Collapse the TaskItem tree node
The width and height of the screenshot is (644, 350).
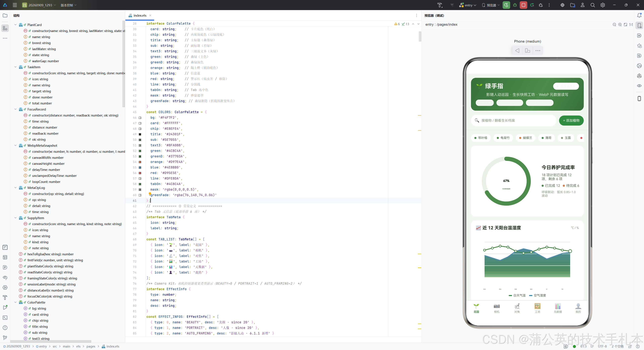[x=15, y=67]
